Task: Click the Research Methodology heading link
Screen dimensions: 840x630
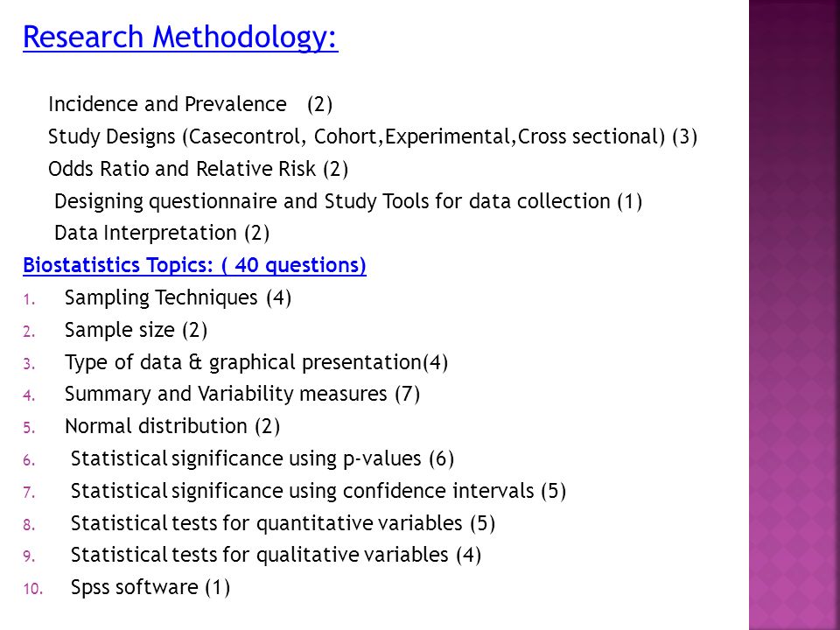Action: 180,38
